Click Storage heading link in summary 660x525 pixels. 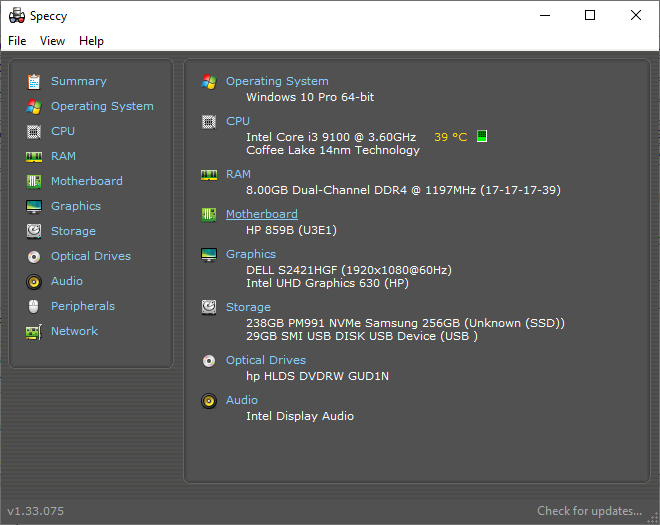click(x=248, y=307)
